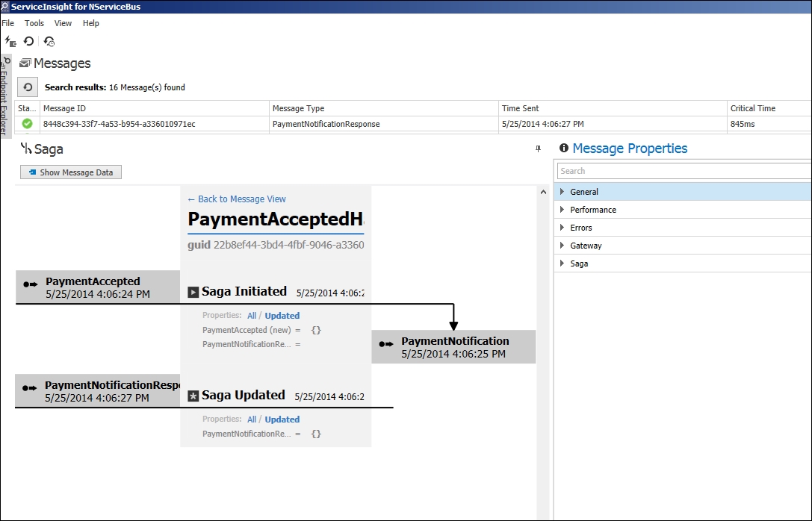Screen dimensions: 812x521
Task: Click the Refresh All toolbar icon
Action: [28, 41]
